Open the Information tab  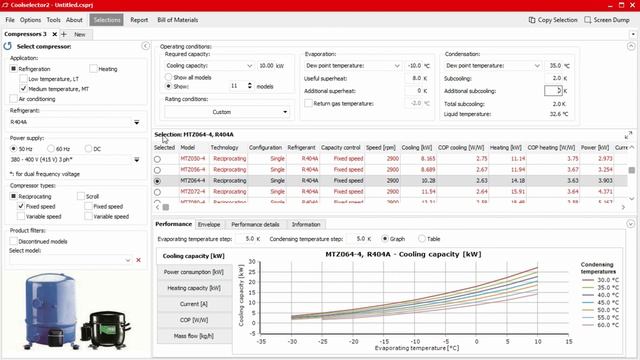coord(306,224)
